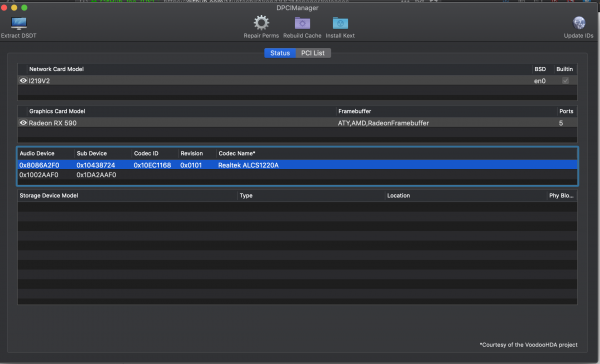Click eye icon next to I219V2
The image size is (600, 364).
pos(23,81)
